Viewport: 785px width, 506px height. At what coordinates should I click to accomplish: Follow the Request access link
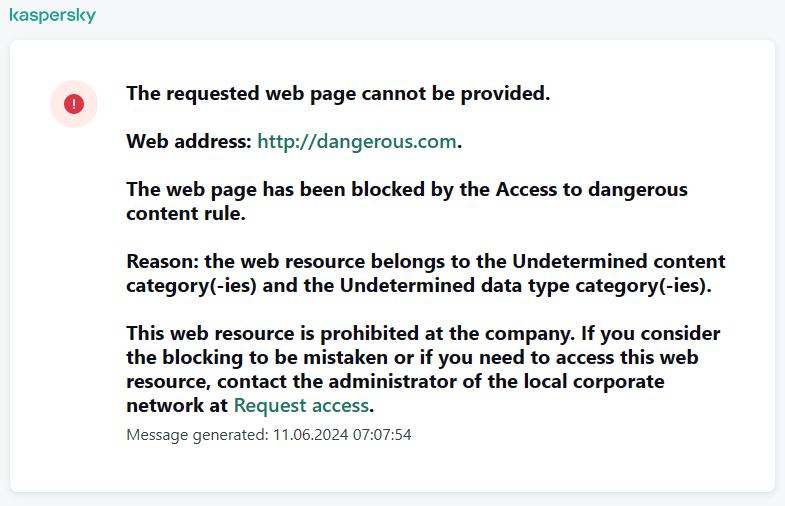pyautogui.click(x=302, y=405)
